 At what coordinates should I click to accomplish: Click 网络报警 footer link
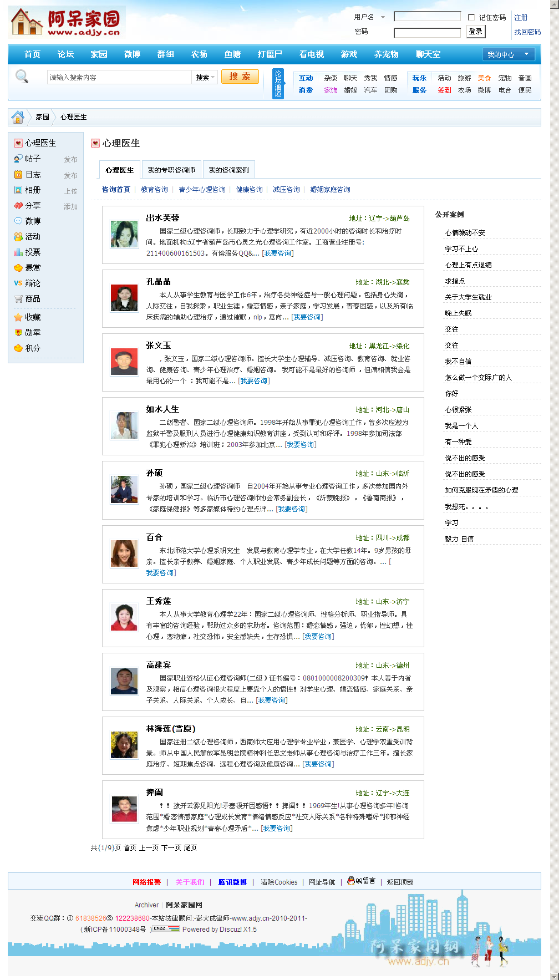[146, 882]
